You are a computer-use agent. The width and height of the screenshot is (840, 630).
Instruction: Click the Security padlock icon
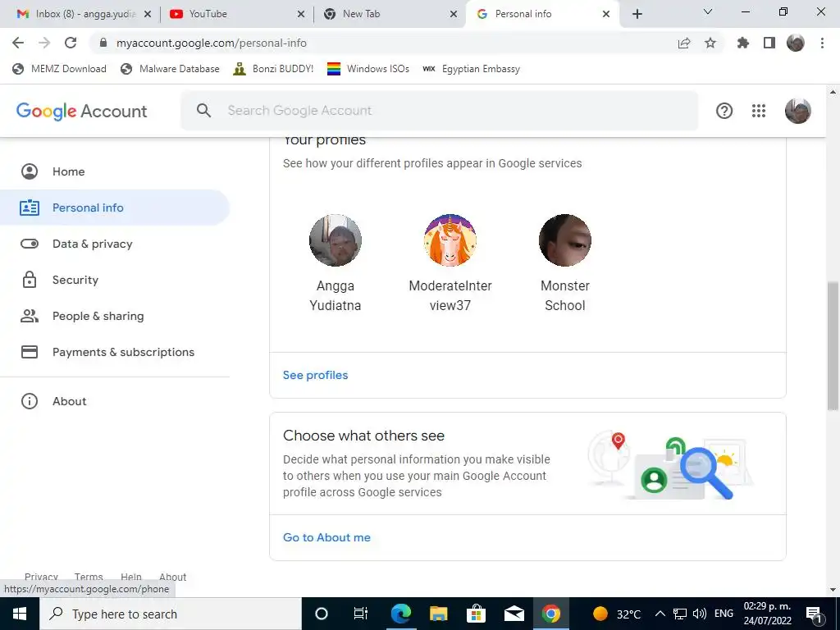pyautogui.click(x=30, y=280)
